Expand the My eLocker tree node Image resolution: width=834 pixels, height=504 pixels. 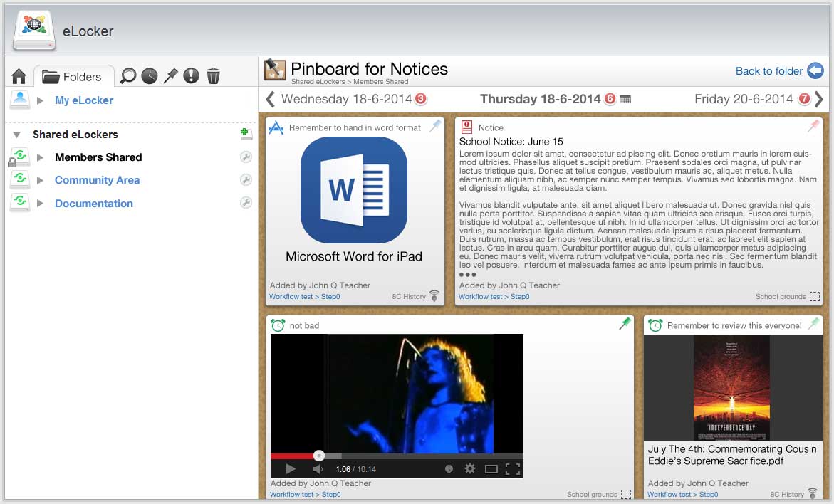tap(41, 100)
